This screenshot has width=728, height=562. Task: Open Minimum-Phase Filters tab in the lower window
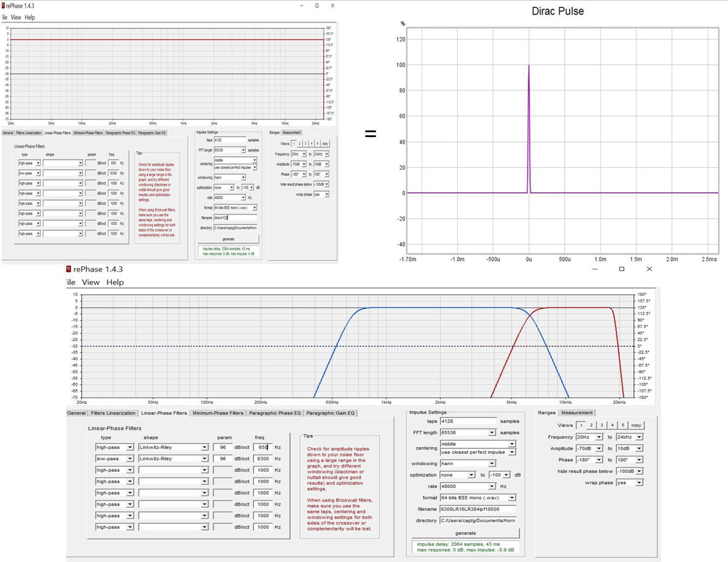218,413
